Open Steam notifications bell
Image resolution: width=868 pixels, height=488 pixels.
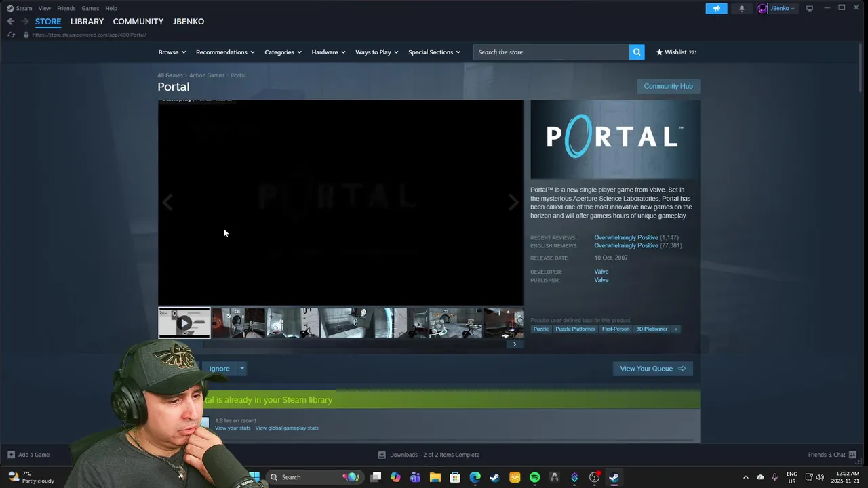741,8
